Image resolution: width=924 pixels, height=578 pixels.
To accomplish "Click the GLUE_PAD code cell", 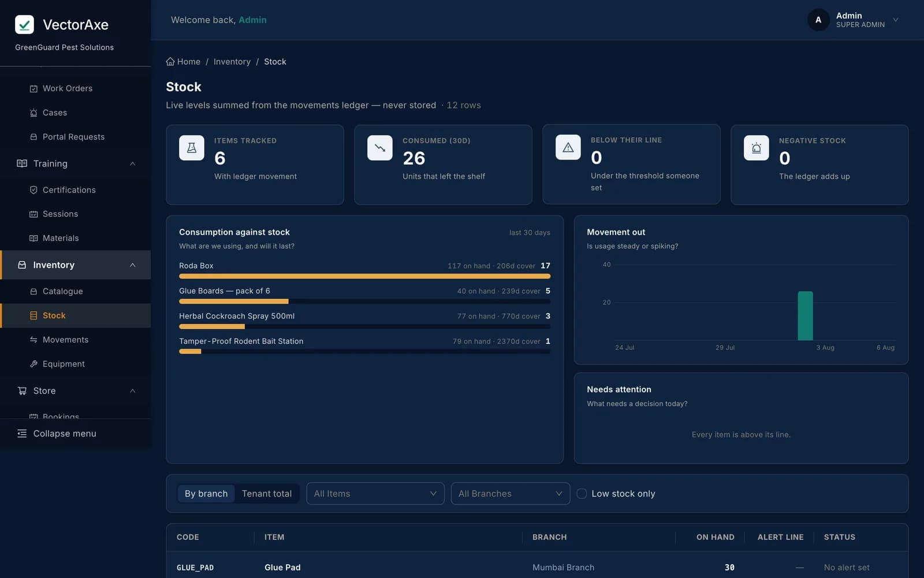I will [x=195, y=568].
